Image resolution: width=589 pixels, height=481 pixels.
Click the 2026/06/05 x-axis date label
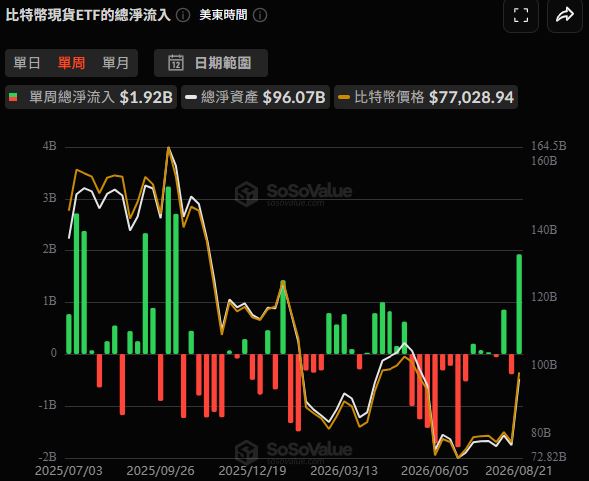[x=435, y=471]
